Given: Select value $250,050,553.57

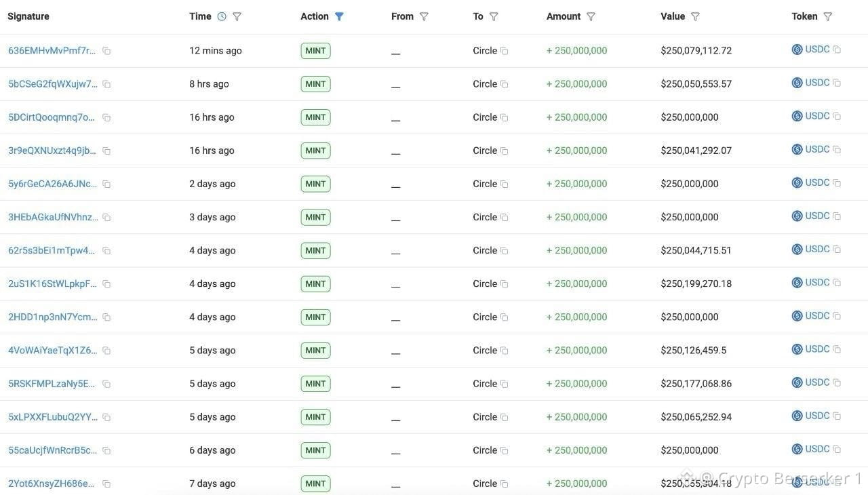Looking at the screenshot, I should [696, 84].
